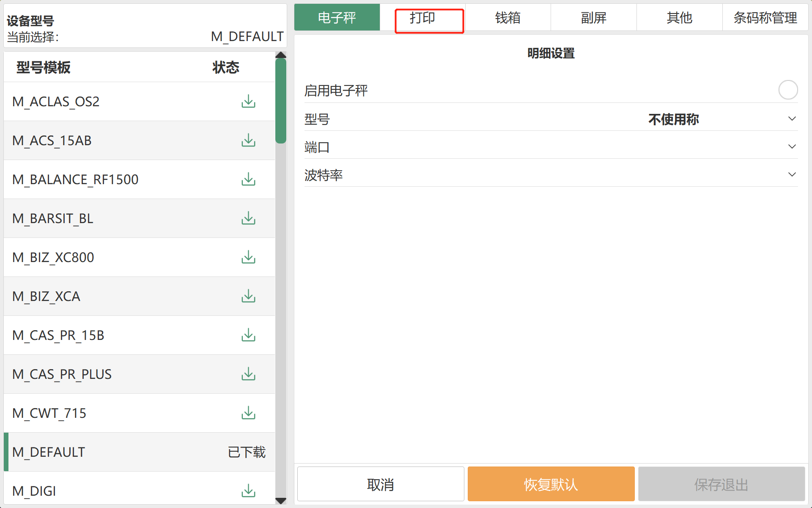Select the M_ACS_15AB model name
The width and height of the screenshot is (812, 508).
click(x=52, y=141)
